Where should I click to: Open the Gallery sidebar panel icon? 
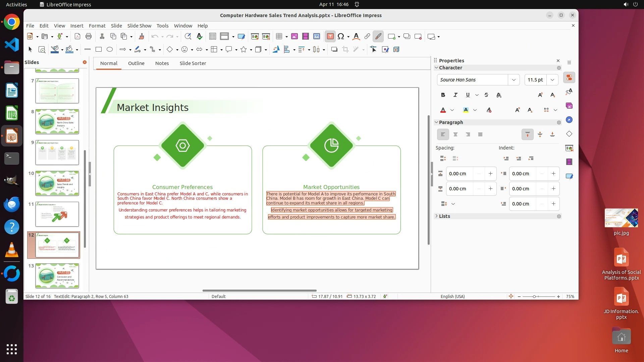(x=569, y=106)
